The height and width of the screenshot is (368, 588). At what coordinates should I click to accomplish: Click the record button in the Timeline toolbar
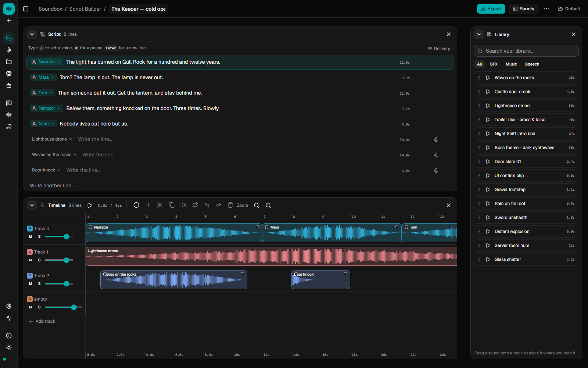[x=136, y=205]
